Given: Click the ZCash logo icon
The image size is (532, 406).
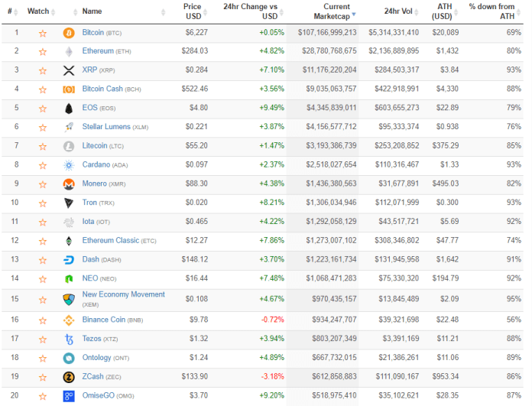Looking at the screenshot, I should pos(69,377).
